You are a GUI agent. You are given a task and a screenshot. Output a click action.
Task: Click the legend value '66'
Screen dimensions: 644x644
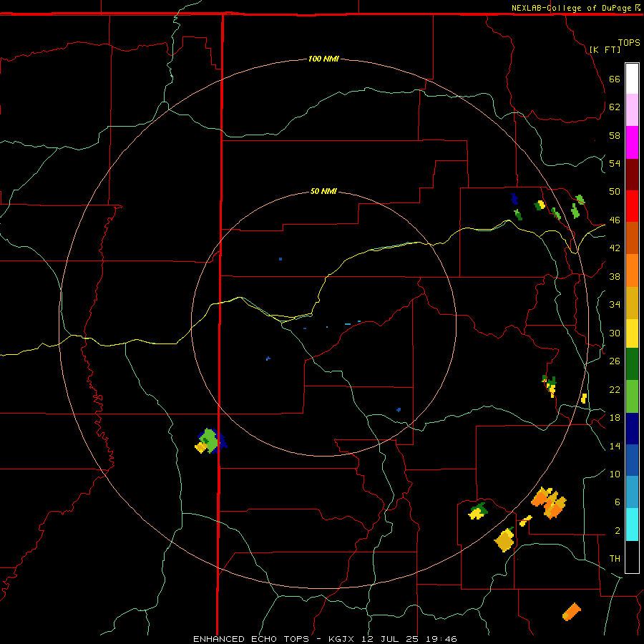(x=615, y=79)
